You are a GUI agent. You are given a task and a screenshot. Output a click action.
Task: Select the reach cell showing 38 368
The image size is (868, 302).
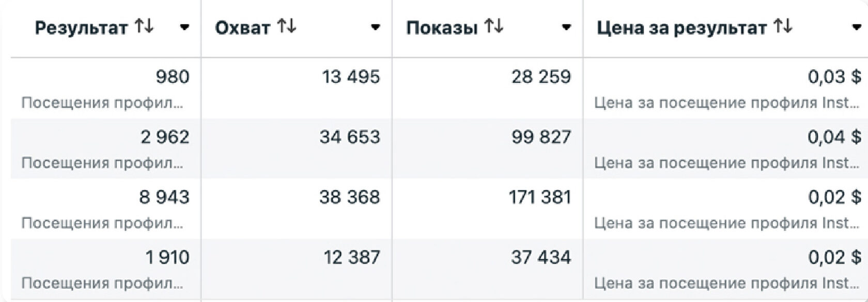pos(297,208)
